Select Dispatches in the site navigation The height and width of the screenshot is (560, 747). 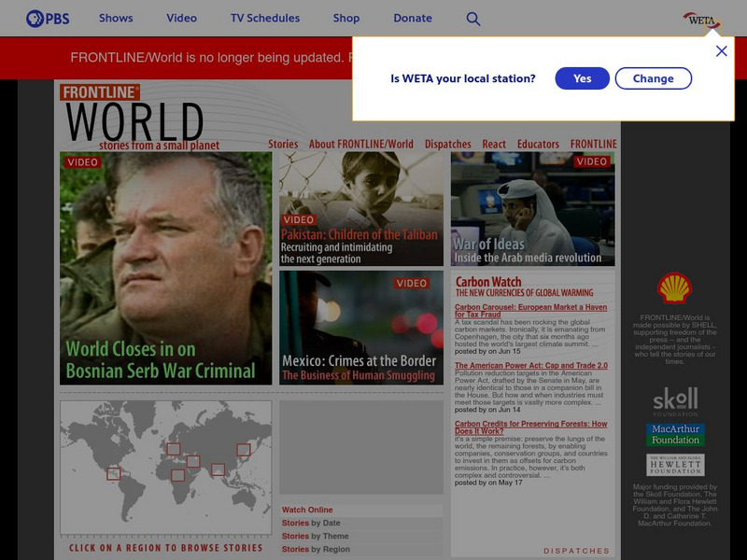[x=447, y=144]
